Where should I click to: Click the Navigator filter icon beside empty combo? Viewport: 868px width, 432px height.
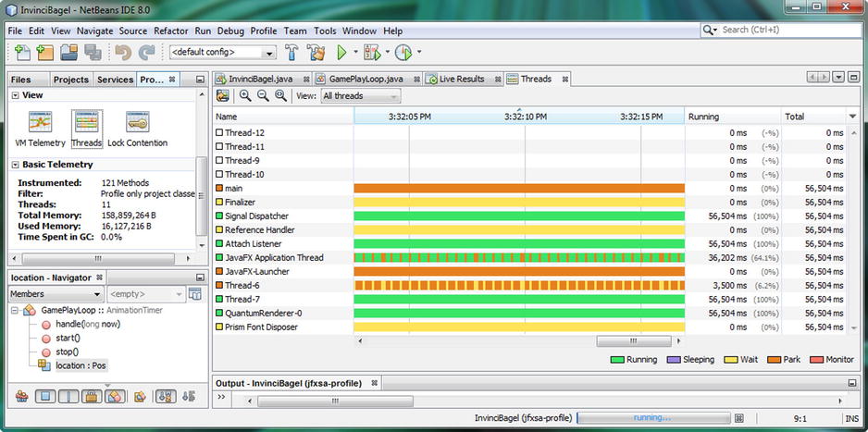tap(194, 294)
